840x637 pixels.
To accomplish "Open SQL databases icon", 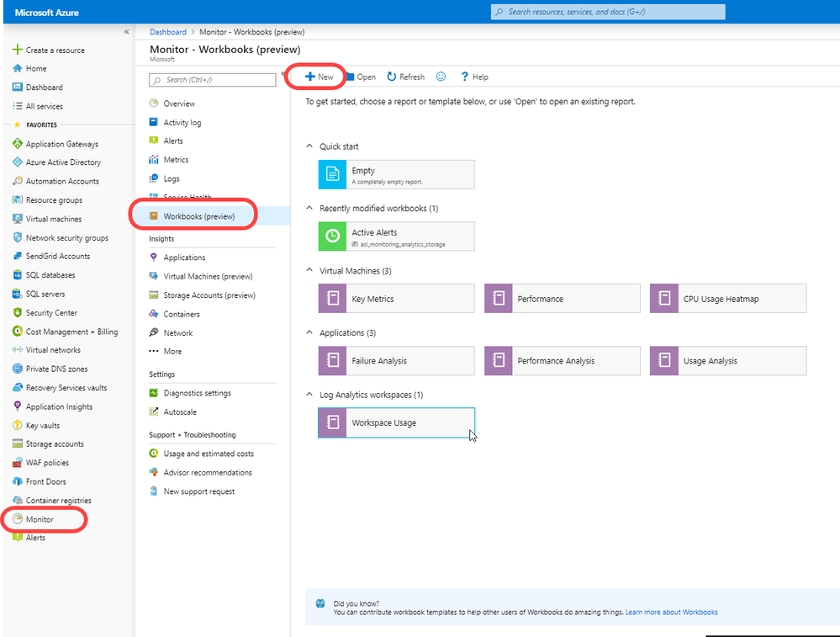I will pos(17,275).
